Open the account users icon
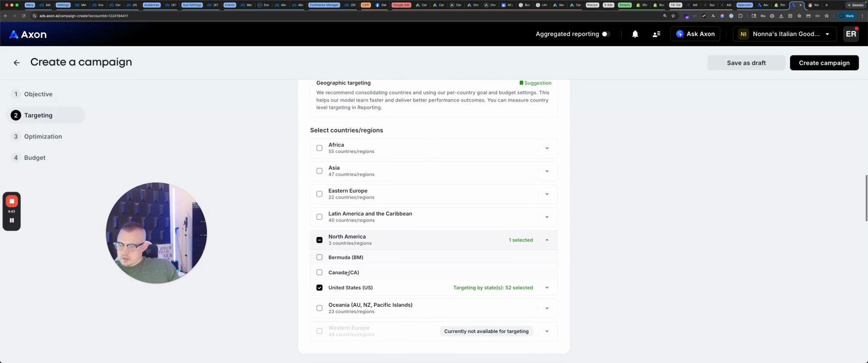 pos(656,34)
